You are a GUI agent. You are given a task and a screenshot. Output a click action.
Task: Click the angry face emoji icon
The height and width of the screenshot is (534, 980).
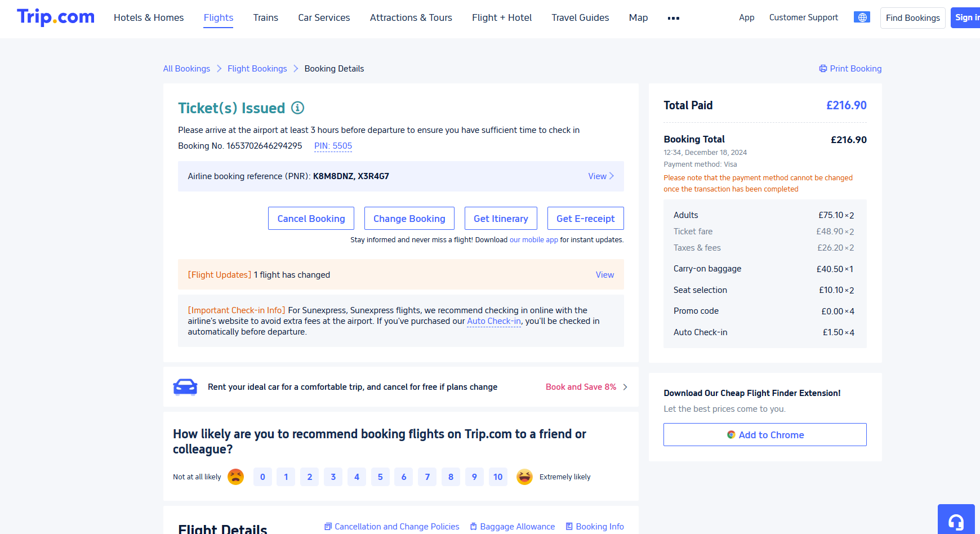235,477
